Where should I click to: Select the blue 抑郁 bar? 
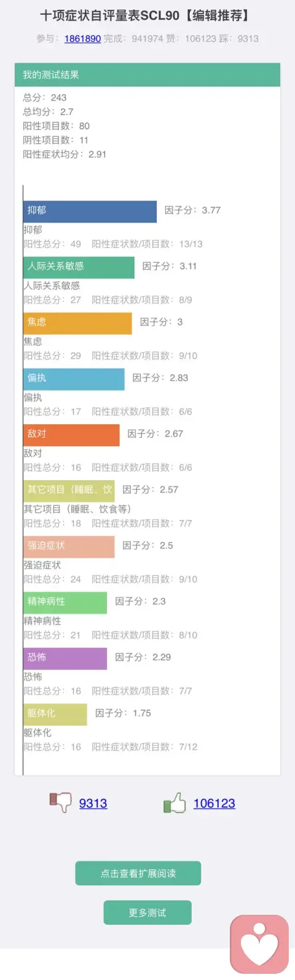pyautogui.click(x=90, y=211)
